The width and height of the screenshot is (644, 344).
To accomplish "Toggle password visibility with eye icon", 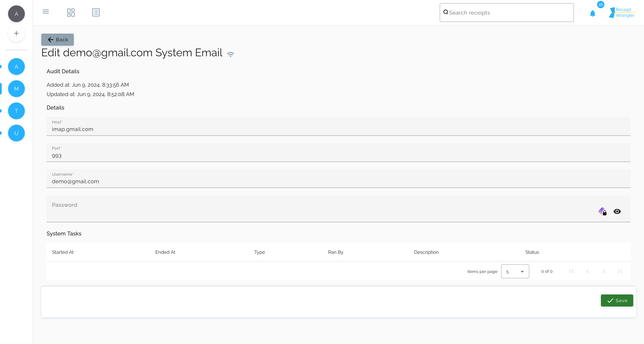I will tap(617, 211).
